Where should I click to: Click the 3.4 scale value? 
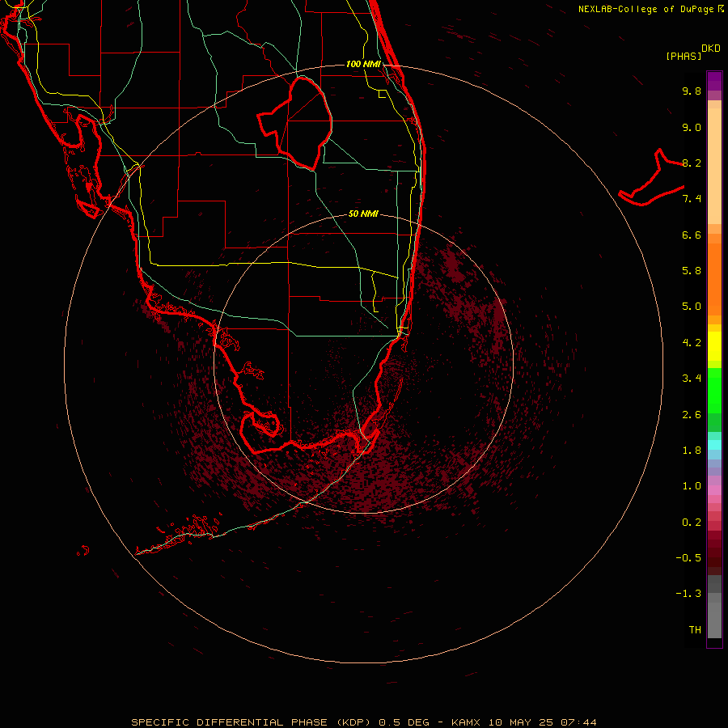692,379
